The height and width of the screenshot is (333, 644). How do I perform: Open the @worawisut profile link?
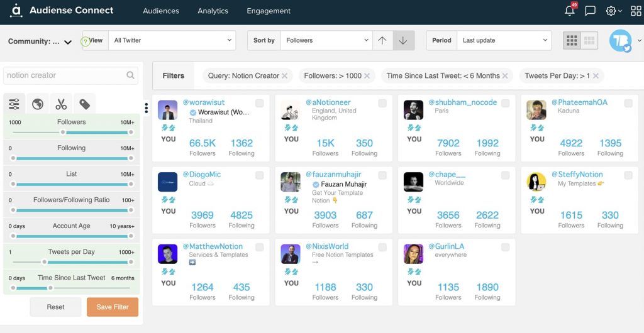204,102
